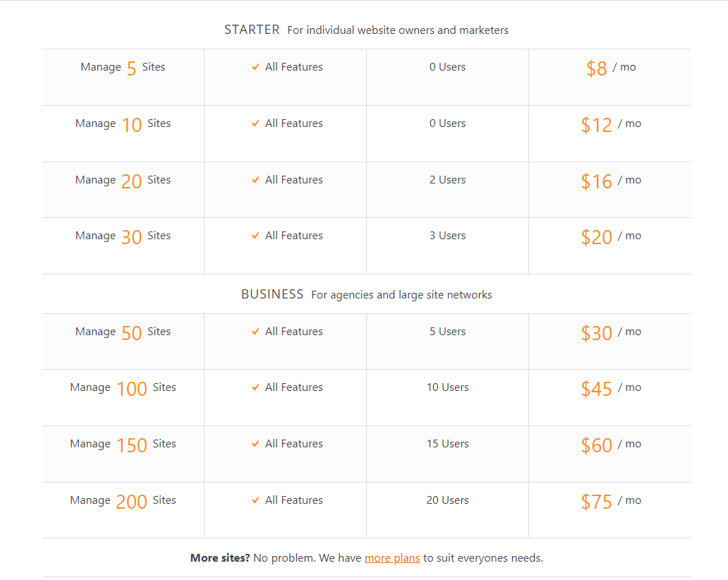Click the checkmark icon in the 10 Sites row
Screen dimensions: 728x580
pyautogui.click(x=255, y=123)
